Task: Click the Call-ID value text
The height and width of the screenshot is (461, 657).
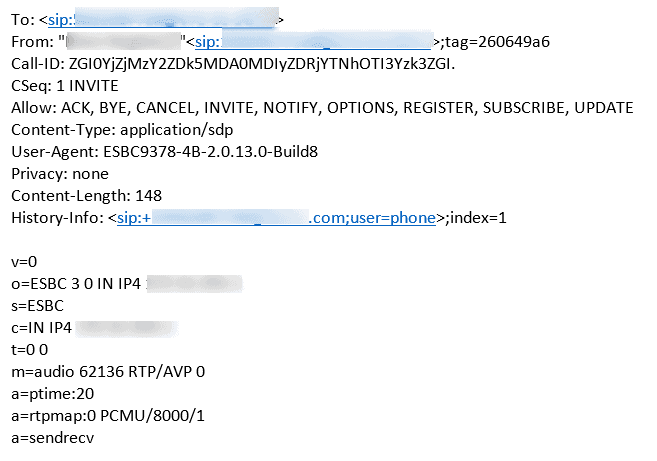Action: point(262,64)
